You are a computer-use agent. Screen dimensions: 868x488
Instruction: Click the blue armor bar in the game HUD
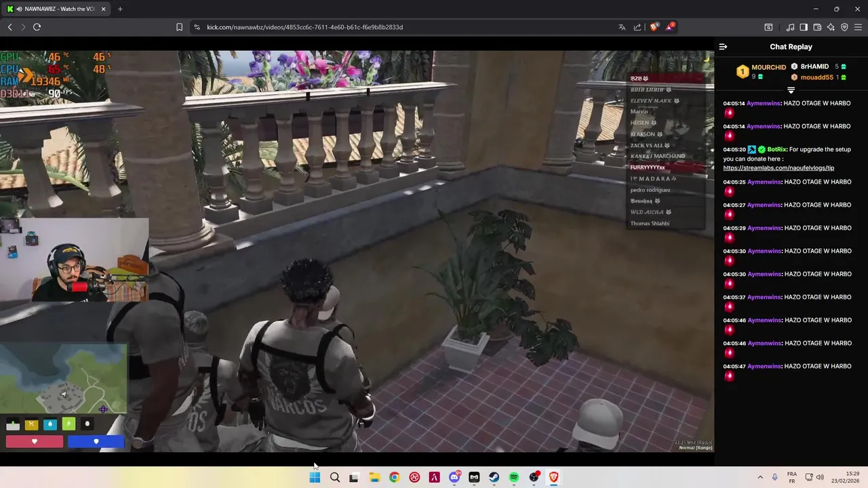click(96, 441)
